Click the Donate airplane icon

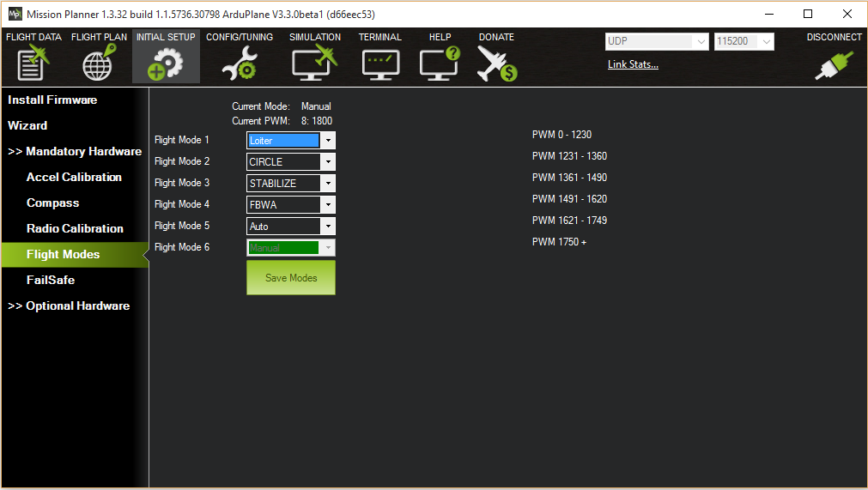[496, 63]
